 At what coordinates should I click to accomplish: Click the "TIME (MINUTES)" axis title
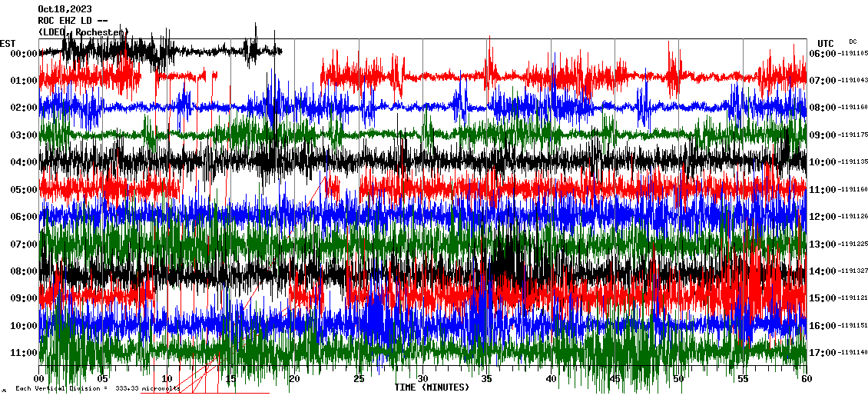pyautogui.click(x=431, y=387)
